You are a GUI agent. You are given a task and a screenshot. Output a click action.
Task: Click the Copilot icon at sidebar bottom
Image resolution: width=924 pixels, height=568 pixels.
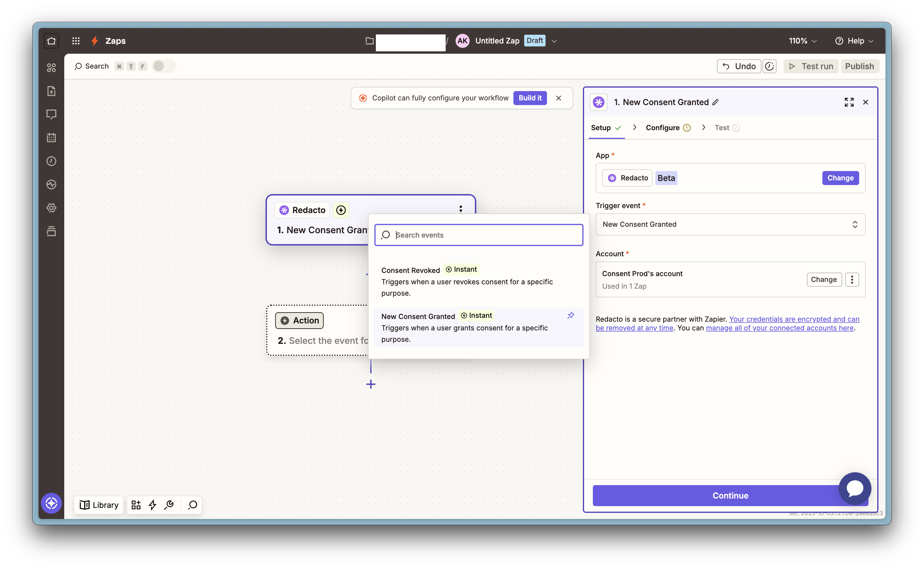pyautogui.click(x=51, y=503)
